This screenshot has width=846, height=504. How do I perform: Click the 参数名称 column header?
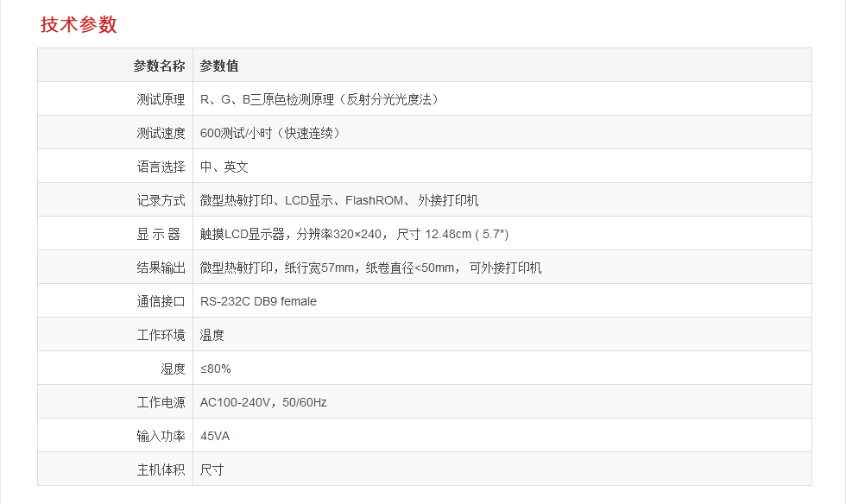click(159, 66)
